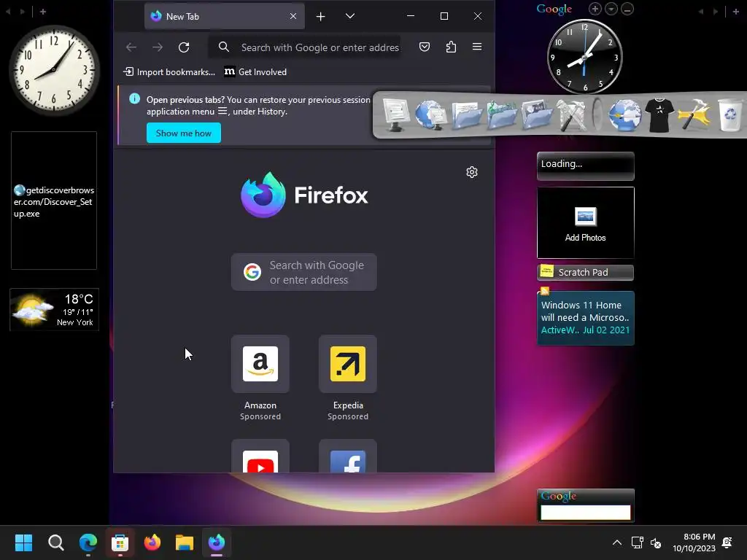Click the yellow hammer settings icon in the dock
747x560 pixels.
pos(694,114)
